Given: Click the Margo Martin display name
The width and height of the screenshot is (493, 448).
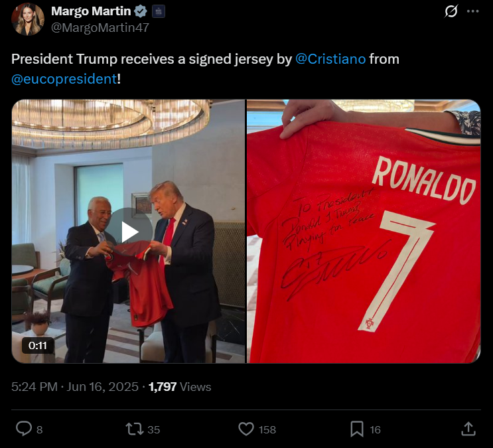Looking at the screenshot, I should tap(91, 11).
